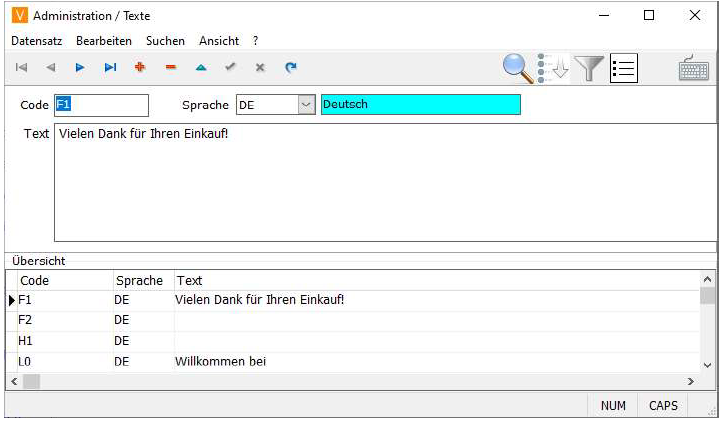Delete record using red minus icon
The image size is (721, 421).
point(170,68)
